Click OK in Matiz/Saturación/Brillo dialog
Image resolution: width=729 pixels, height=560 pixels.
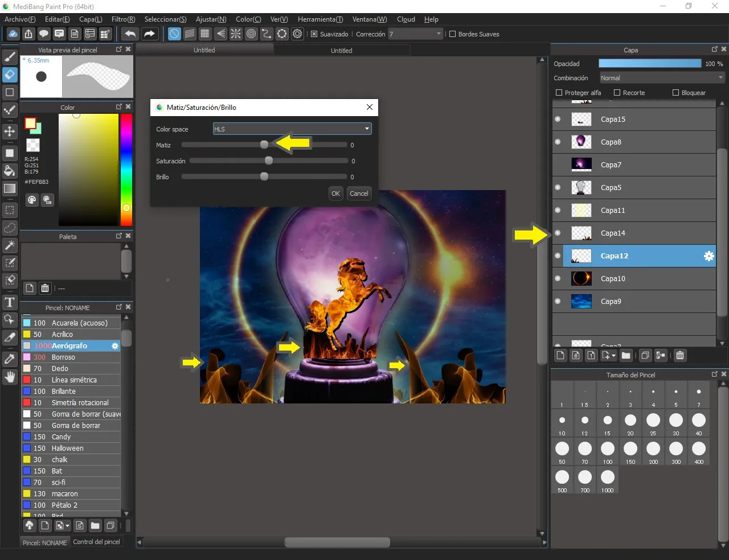tap(336, 193)
